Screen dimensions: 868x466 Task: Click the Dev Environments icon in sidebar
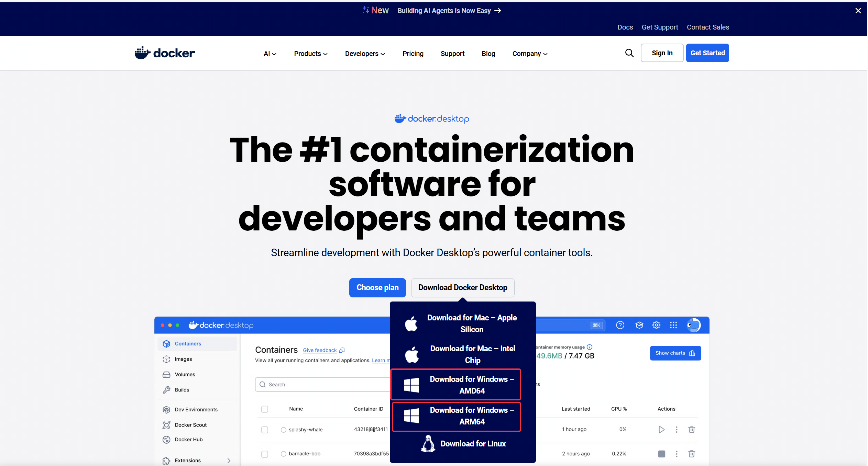[x=166, y=409]
